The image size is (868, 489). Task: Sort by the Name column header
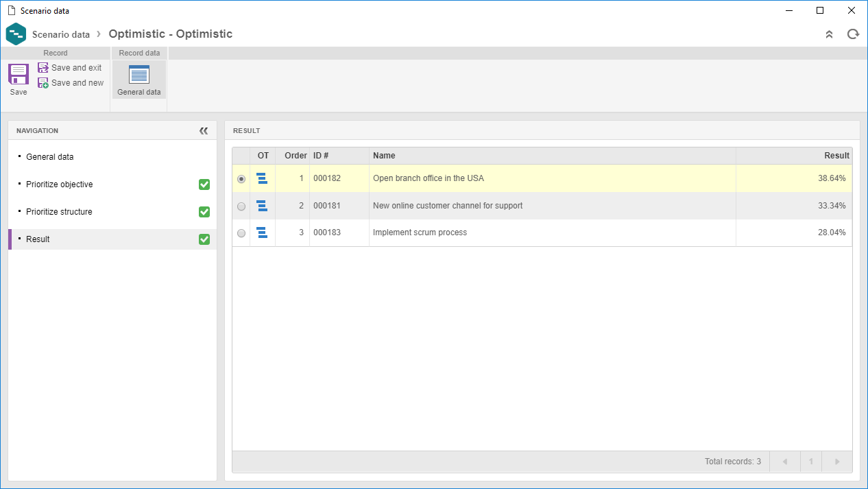553,156
